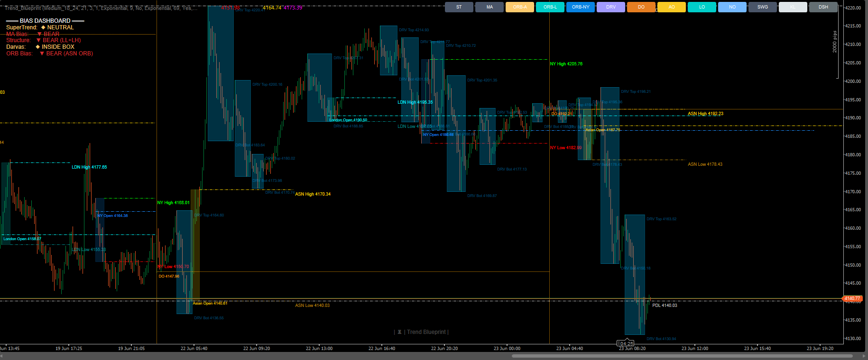Click the DRV Top 4163.52 label
Image resolution: width=868 pixels, height=360 pixels.
point(662,219)
